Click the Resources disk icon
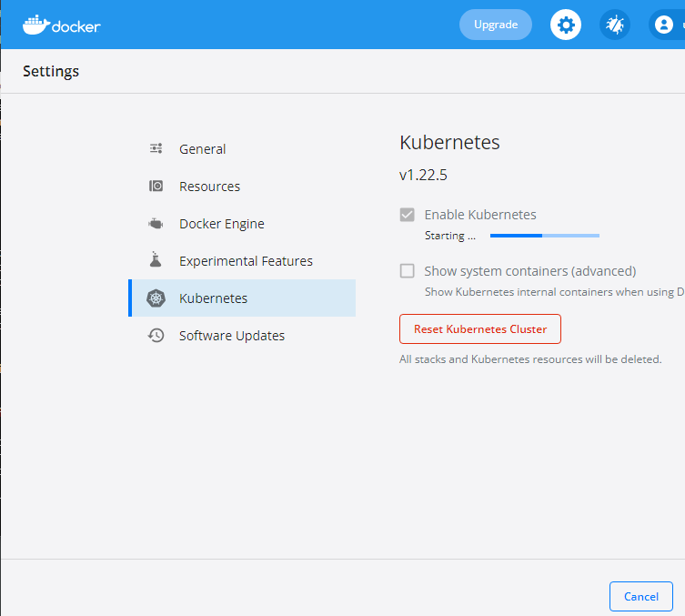The image size is (685, 616). coord(156,187)
